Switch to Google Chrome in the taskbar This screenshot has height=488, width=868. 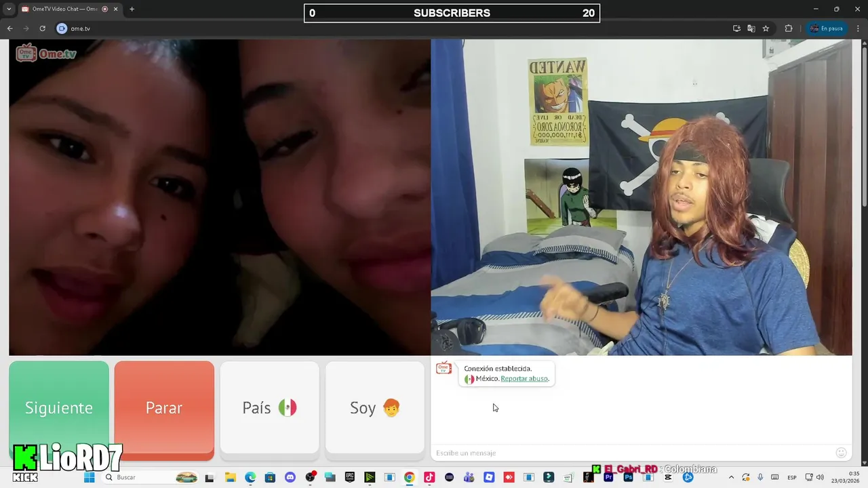click(409, 477)
